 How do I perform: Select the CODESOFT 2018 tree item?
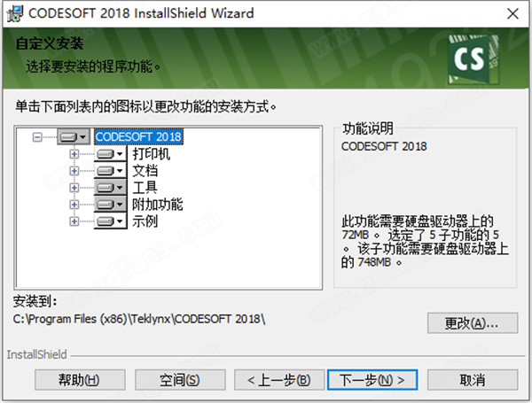click(138, 137)
